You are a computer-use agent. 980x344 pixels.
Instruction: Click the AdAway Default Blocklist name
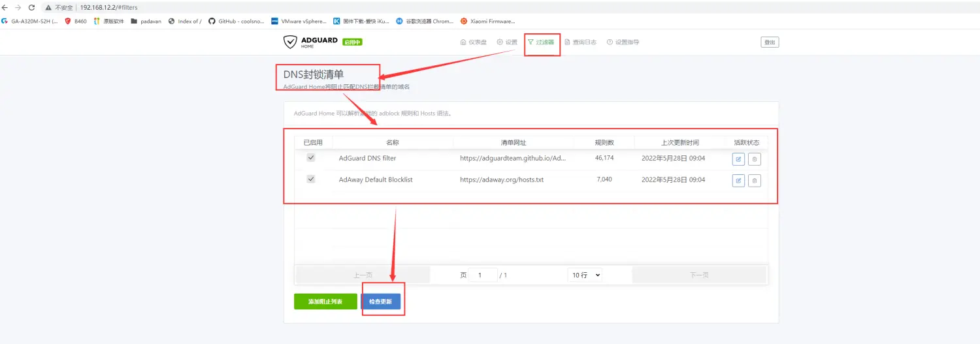coord(376,180)
